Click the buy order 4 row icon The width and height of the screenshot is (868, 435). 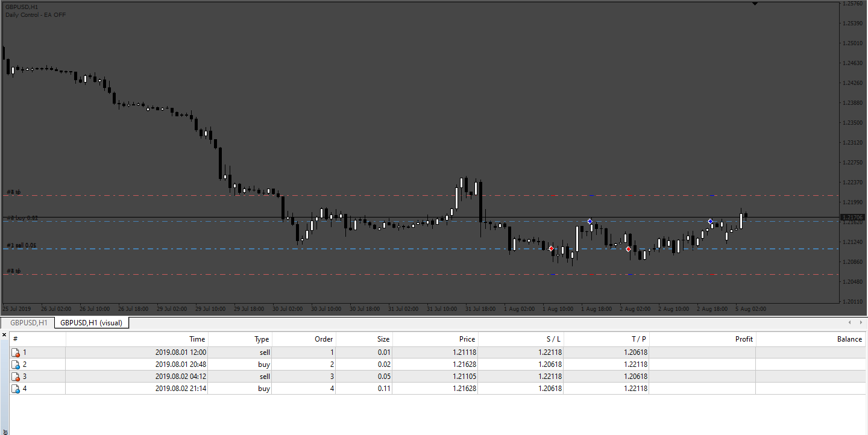16,389
